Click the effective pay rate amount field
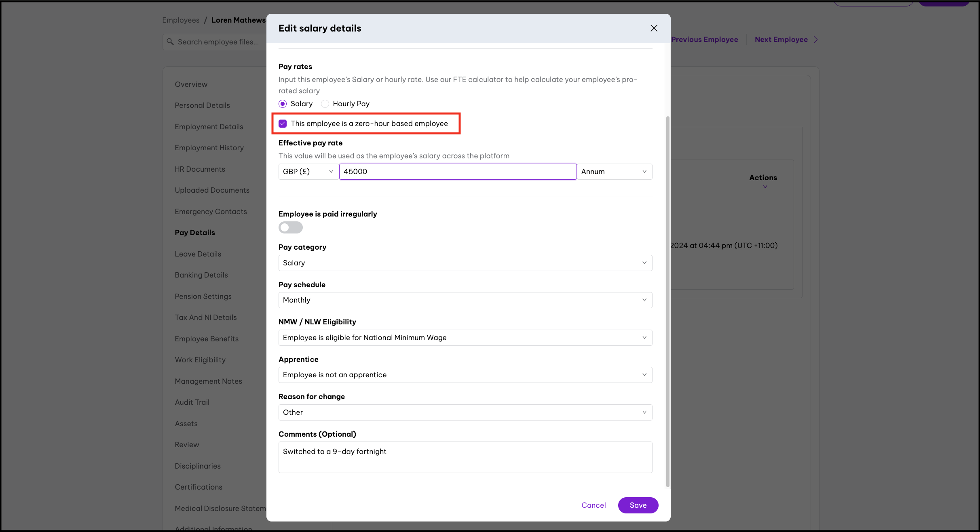The height and width of the screenshot is (532, 980). coord(457,172)
